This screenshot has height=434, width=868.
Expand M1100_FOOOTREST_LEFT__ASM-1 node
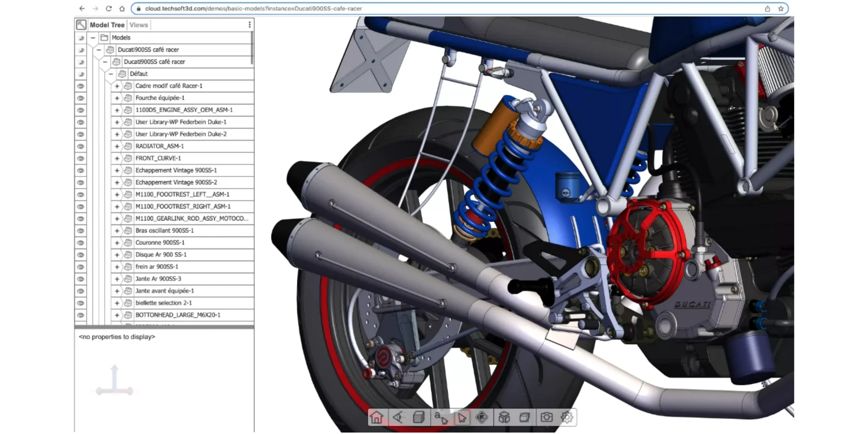[x=117, y=194]
